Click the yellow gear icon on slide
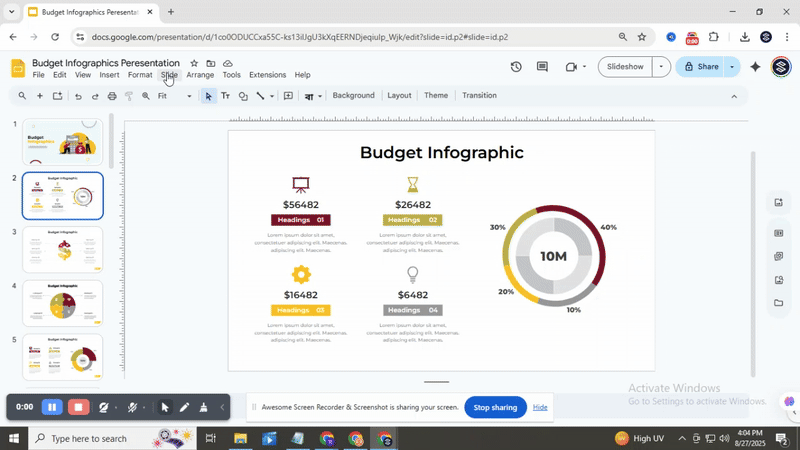800x450 pixels. tap(301, 275)
